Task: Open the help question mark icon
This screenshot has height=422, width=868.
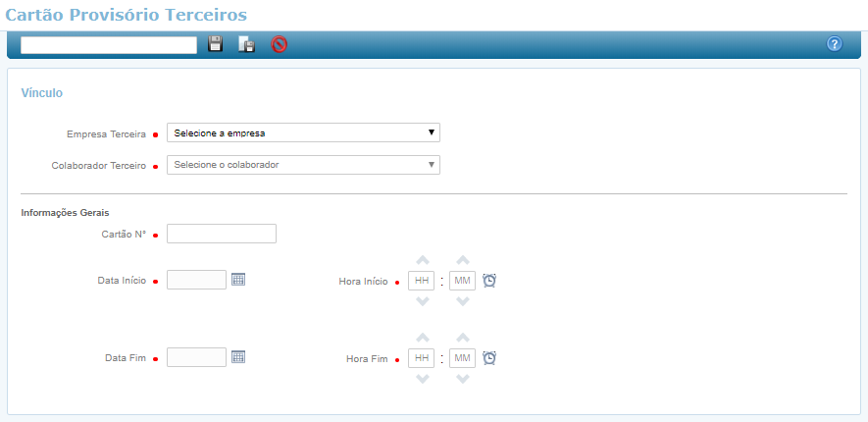Action: click(x=835, y=44)
